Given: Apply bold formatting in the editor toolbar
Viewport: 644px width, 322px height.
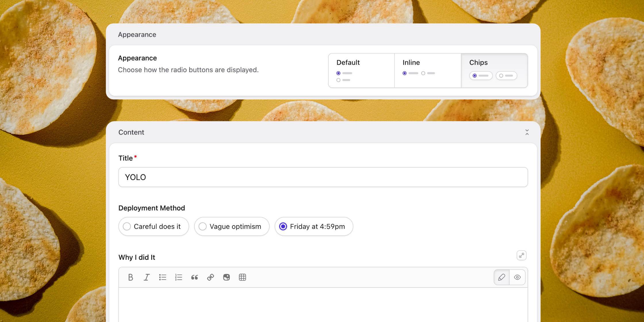Looking at the screenshot, I should click(x=131, y=277).
